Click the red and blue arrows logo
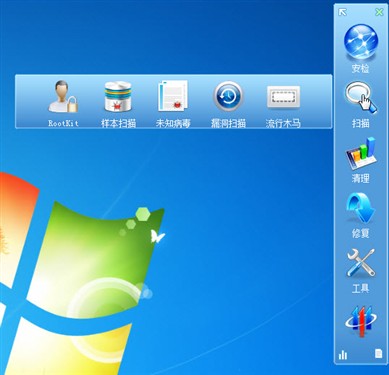This screenshot has height=375, width=389. click(361, 321)
